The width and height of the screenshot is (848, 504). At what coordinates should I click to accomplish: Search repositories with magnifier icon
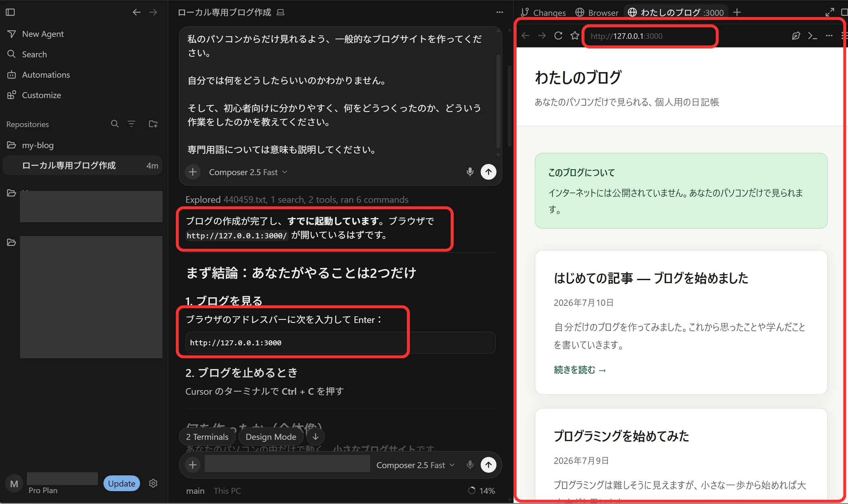pyautogui.click(x=115, y=124)
